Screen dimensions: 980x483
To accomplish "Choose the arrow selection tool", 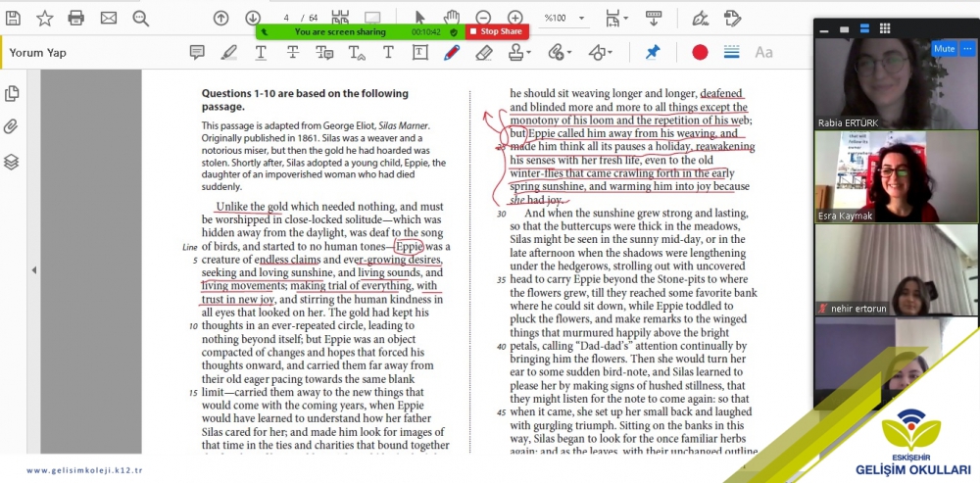I will click(x=419, y=18).
